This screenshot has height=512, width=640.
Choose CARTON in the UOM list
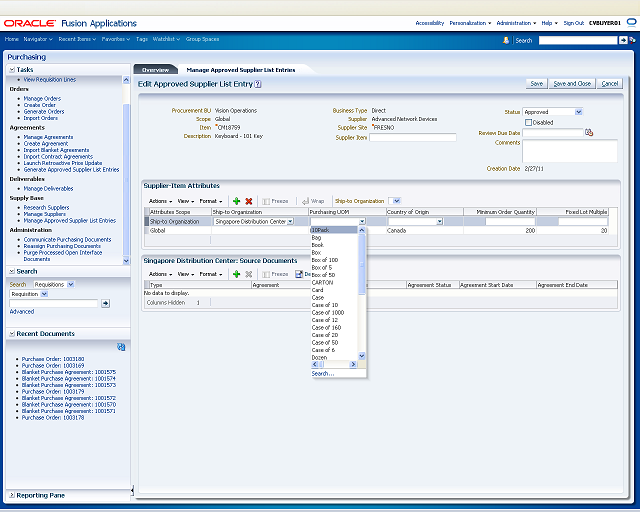tap(322, 283)
